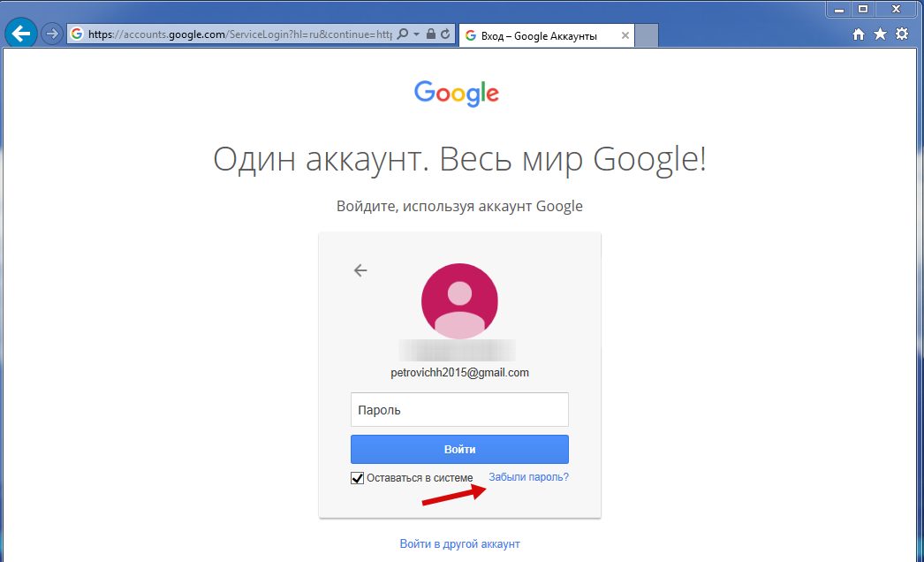This screenshot has height=562, width=924.
Task: Click the browser back arrow button
Action: point(21,34)
